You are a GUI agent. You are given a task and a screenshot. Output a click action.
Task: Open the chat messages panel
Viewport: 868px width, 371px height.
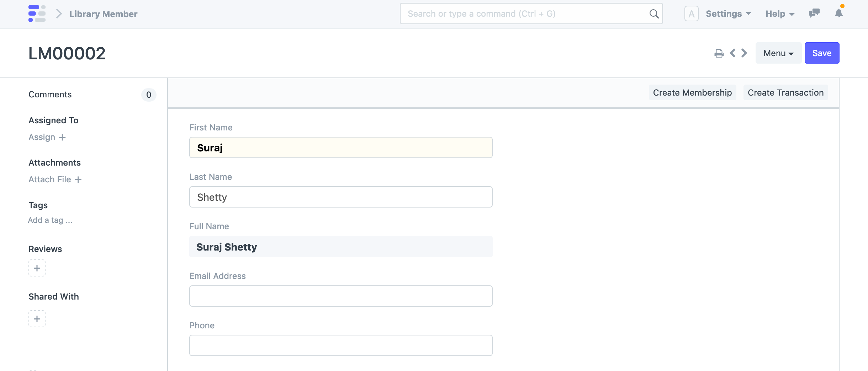[814, 14]
